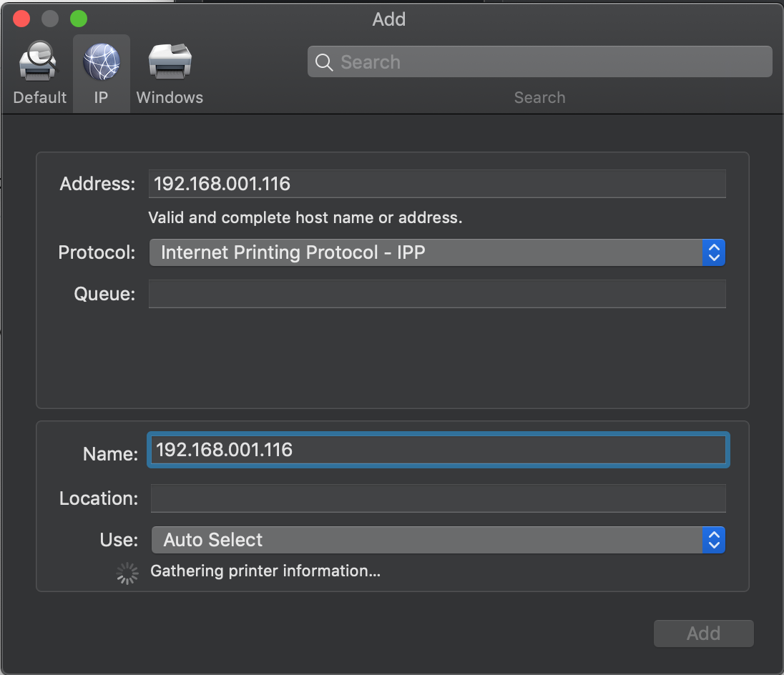
Task: Click the Default tab label
Action: point(39,97)
